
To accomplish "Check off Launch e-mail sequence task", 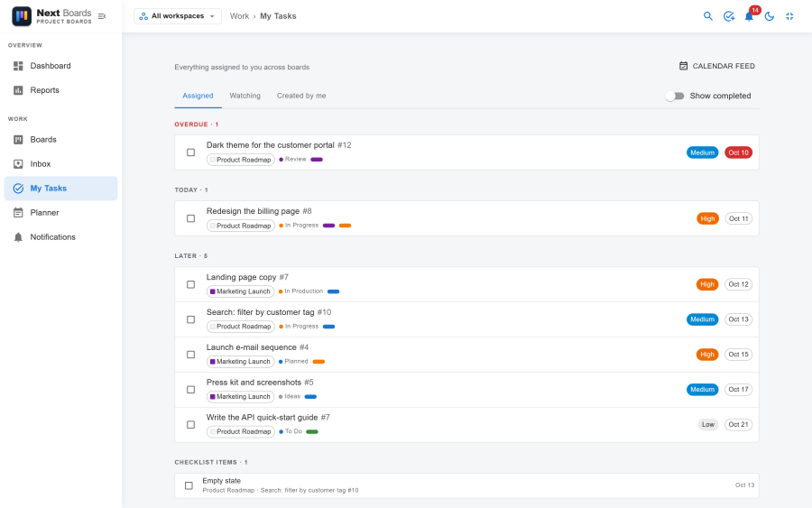I will (x=190, y=355).
